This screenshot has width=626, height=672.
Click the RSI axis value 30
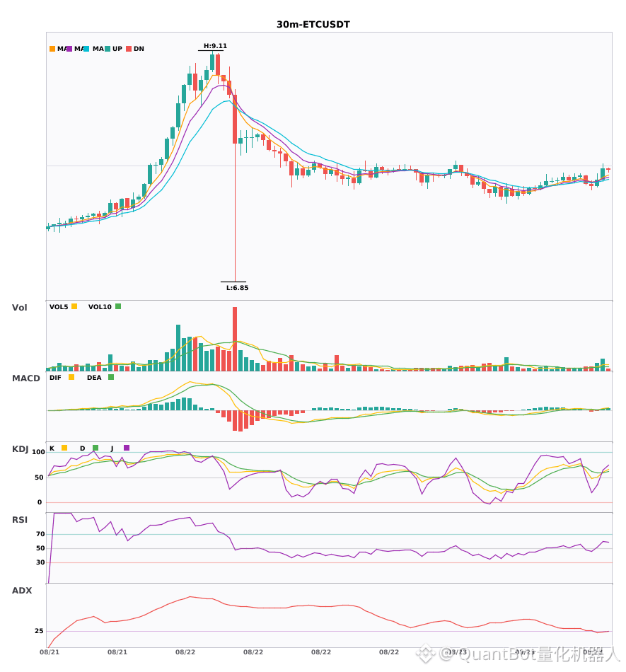41,562
